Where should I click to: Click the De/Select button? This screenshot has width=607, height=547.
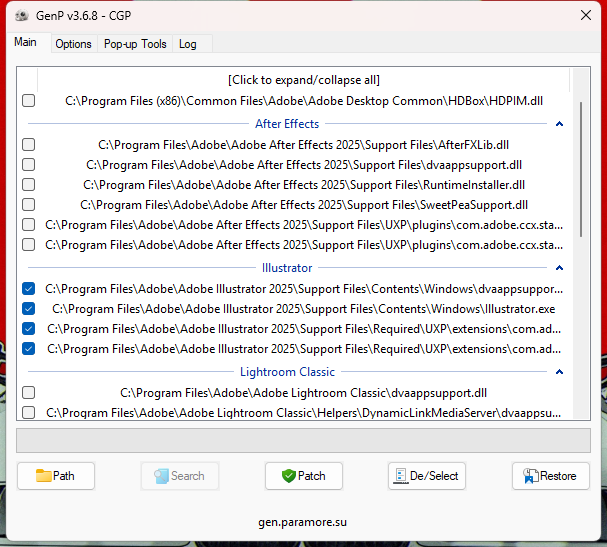[x=427, y=476]
